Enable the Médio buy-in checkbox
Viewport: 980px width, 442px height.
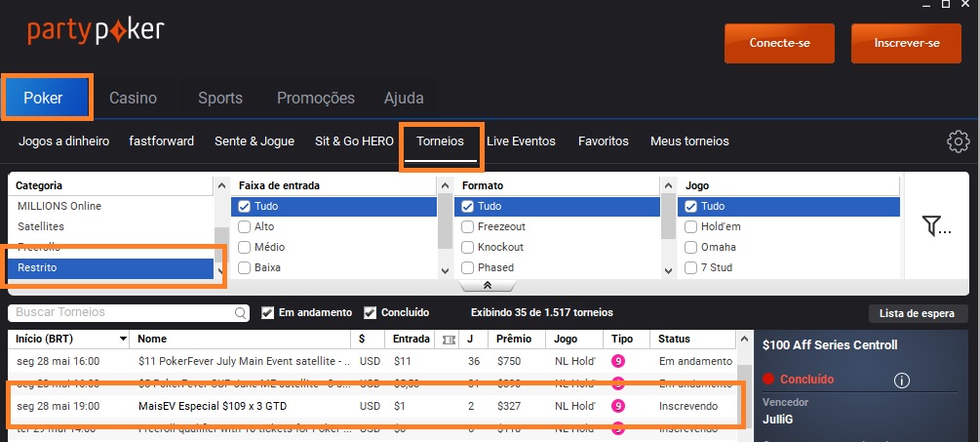(x=245, y=248)
